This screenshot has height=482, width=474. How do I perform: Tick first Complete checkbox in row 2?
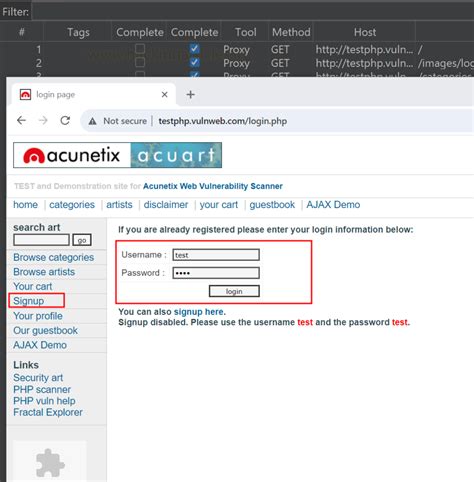140,62
